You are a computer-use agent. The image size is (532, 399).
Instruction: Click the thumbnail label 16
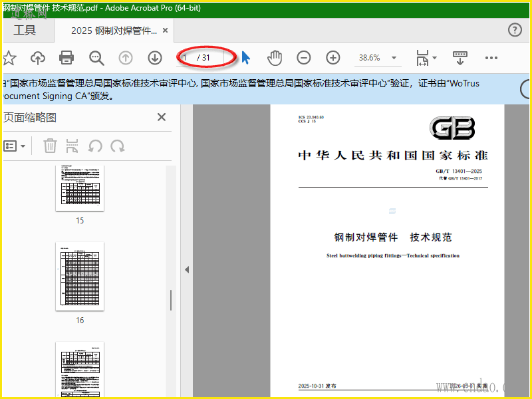[80, 321]
